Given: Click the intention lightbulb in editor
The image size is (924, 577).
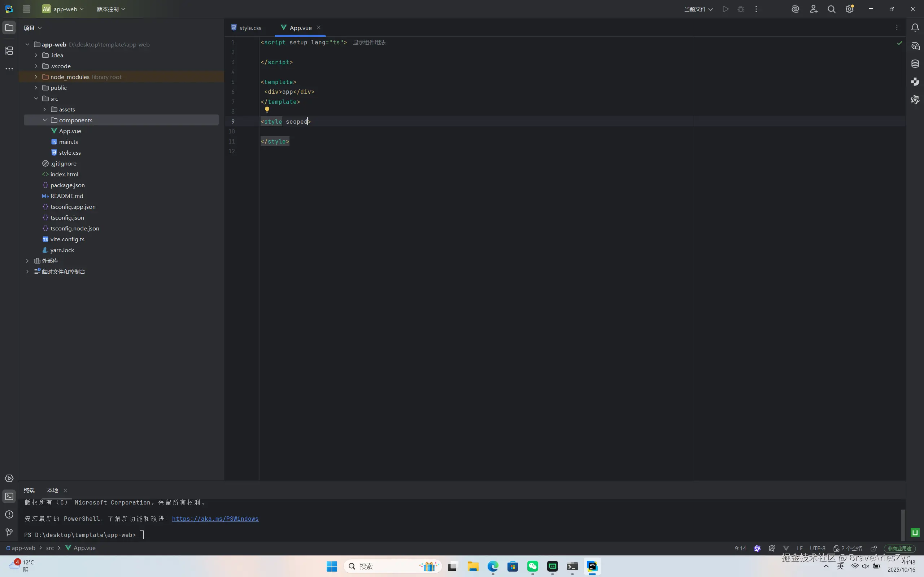Looking at the screenshot, I should pos(267,110).
